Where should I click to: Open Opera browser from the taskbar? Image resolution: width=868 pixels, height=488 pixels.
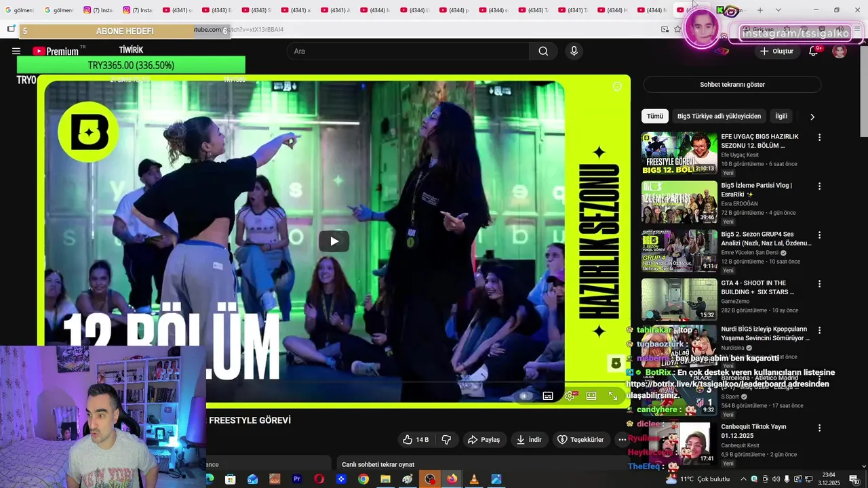pos(319,479)
